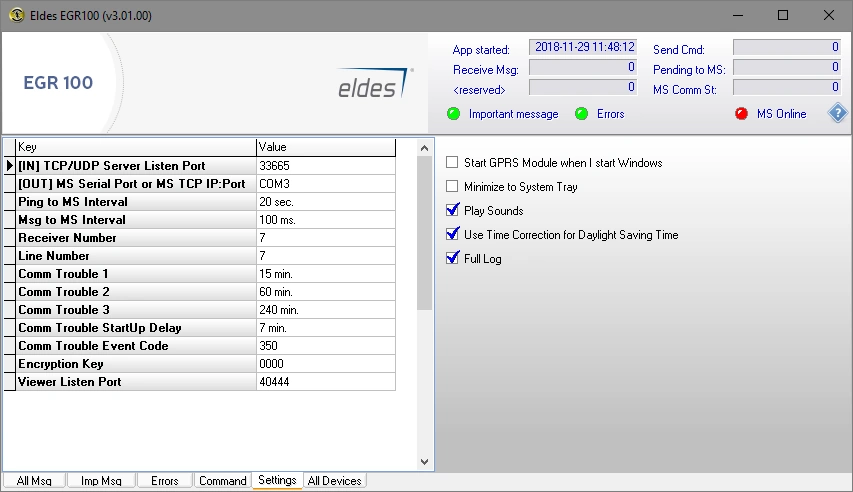Click the Eldes app icon in title bar

pos(17,15)
